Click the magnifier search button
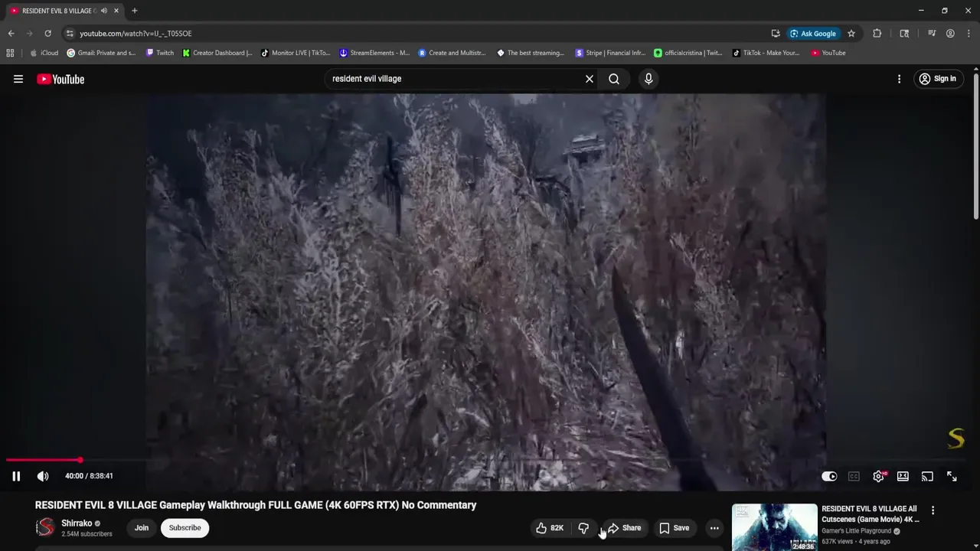The image size is (980, 551). (x=614, y=79)
